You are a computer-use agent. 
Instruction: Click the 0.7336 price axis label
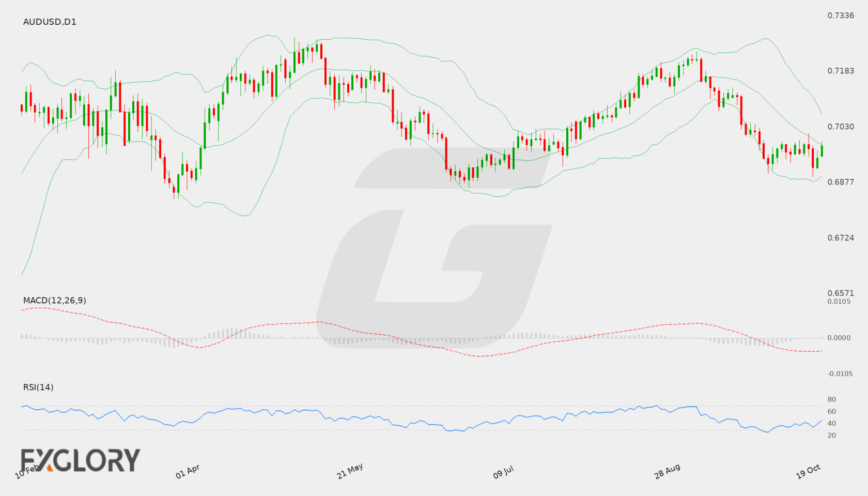(841, 16)
